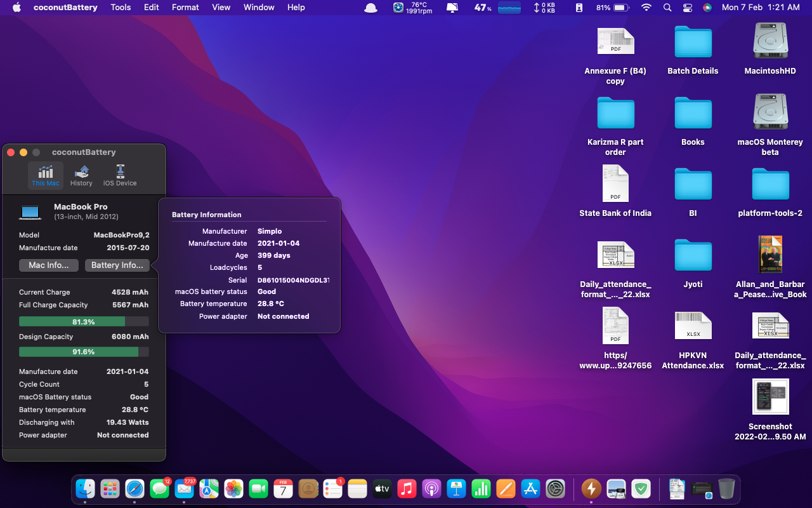
Task: Open Mail from the Dock
Action: pos(184,488)
